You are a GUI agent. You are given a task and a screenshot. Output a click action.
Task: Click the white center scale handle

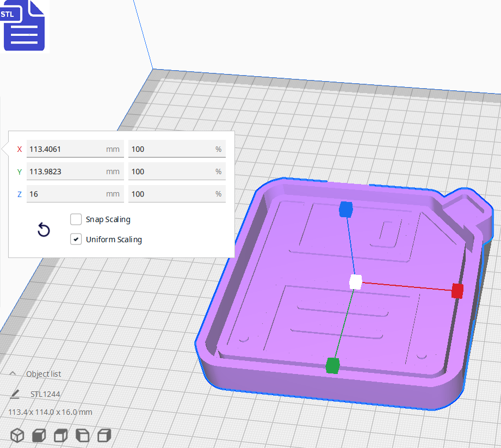click(x=356, y=281)
